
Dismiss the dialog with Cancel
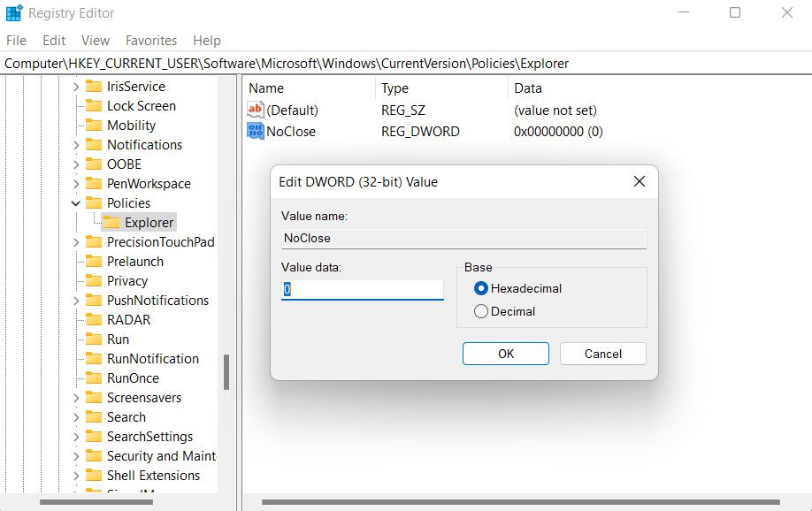(x=602, y=354)
